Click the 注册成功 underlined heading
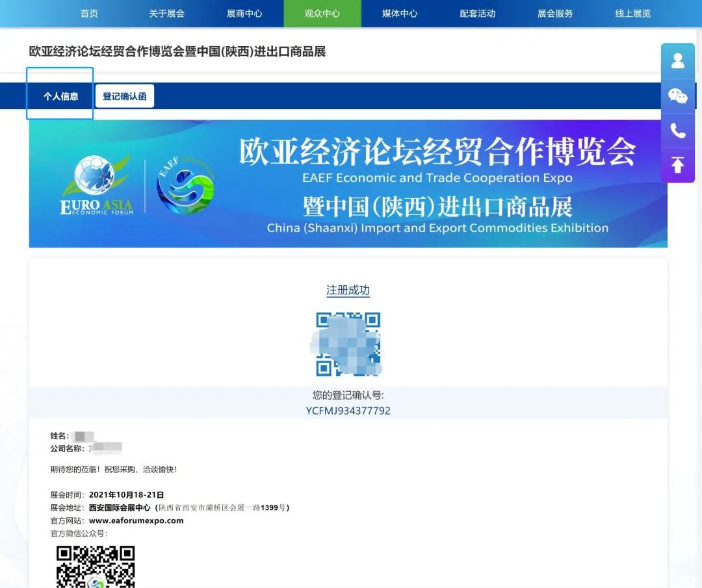This screenshot has width=702, height=588. click(348, 290)
